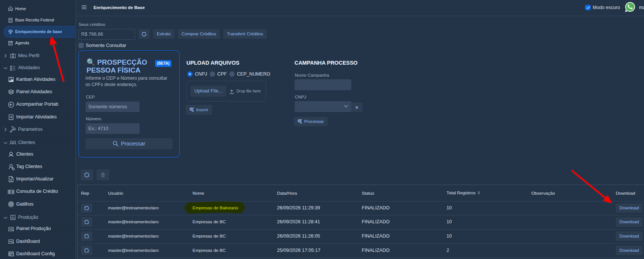Screen dimensions: 644x259
Task: Sort by Total Registros column arrows
Action: click(479, 193)
